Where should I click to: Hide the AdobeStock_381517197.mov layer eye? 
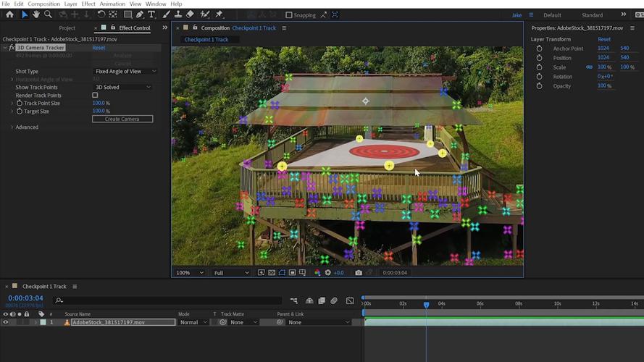tap(6, 322)
